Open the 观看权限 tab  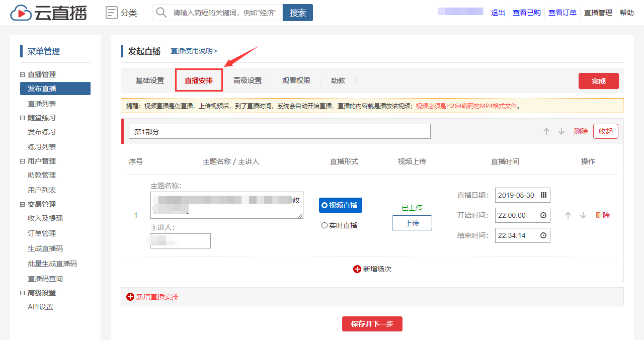(x=296, y=80)
